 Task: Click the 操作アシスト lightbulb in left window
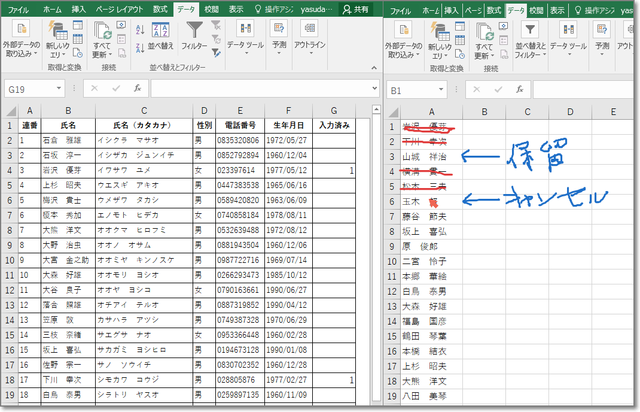click(257, 9)
